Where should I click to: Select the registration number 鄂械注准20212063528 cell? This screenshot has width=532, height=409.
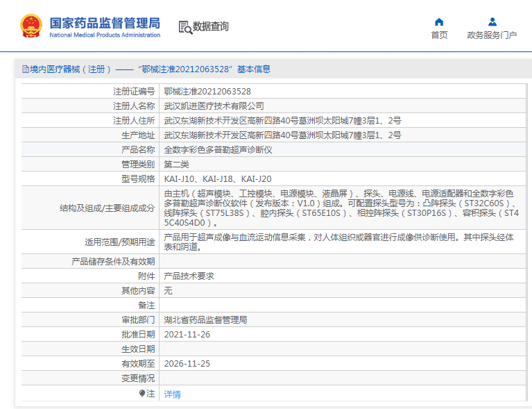[207, 91]
